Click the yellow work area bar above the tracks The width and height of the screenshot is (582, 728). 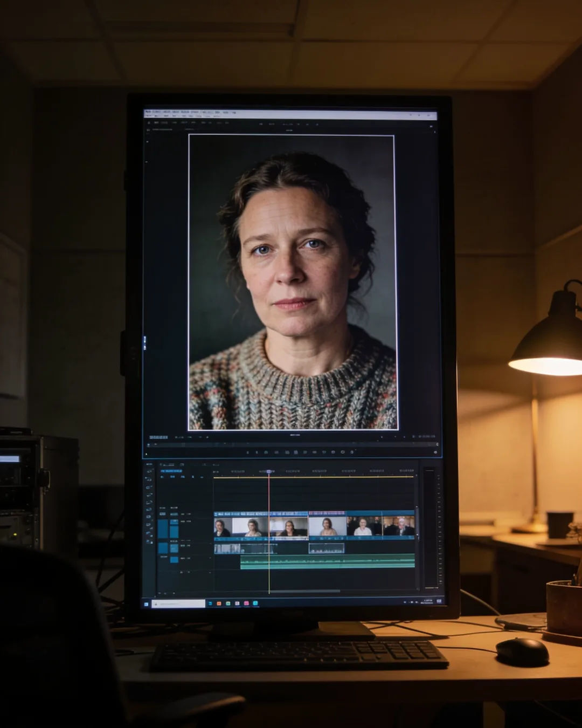(x=314, y=477)
